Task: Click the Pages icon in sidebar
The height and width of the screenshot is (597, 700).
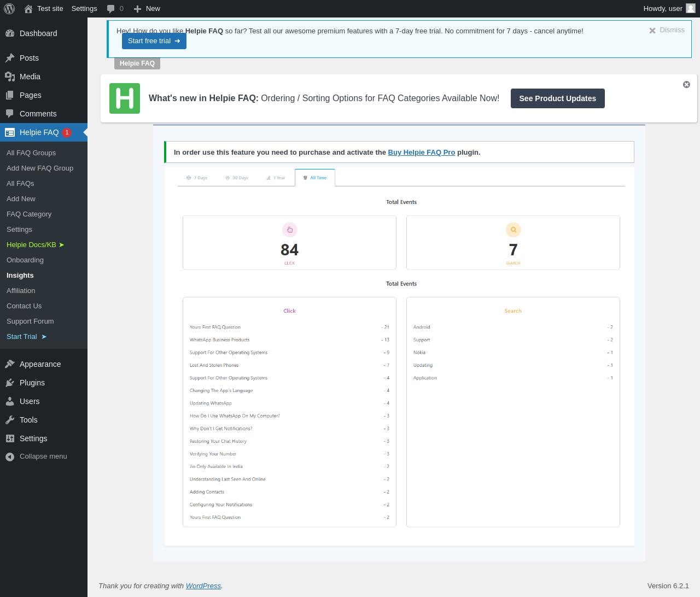Action: coord(10,95)
